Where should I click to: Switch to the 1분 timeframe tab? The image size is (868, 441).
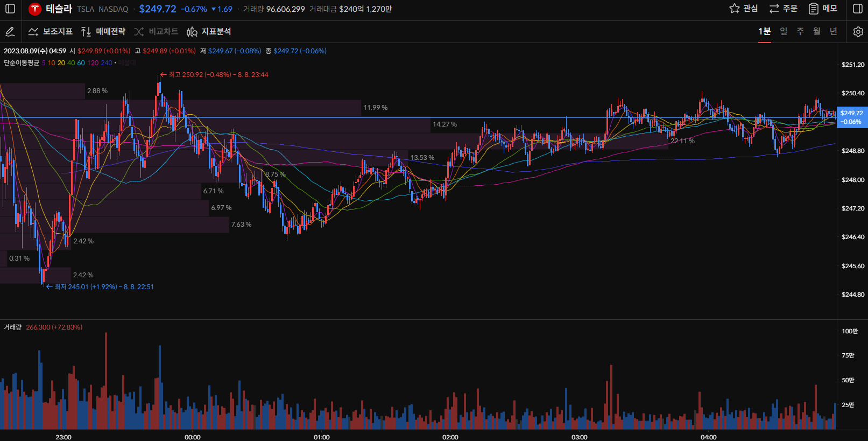(x=764, y=31)
